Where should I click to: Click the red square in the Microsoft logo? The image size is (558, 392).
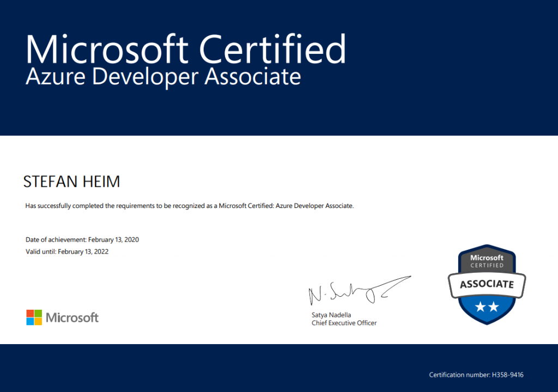[x=31, y=313]
